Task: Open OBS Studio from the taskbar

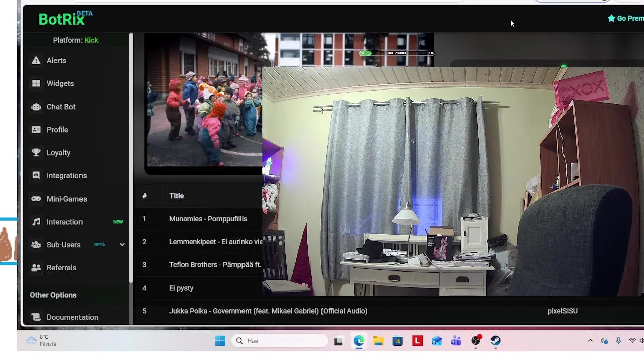Action: coord(476,341)
